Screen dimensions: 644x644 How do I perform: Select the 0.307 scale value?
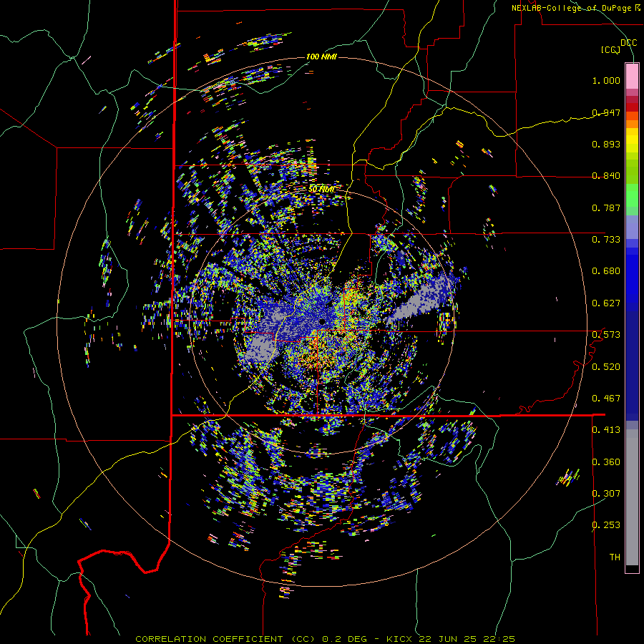point(606,494)
